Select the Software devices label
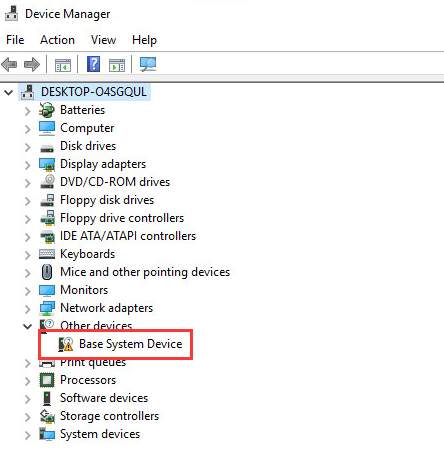The image size is (444, 467). pyautogui.click(x=104, y=398)
